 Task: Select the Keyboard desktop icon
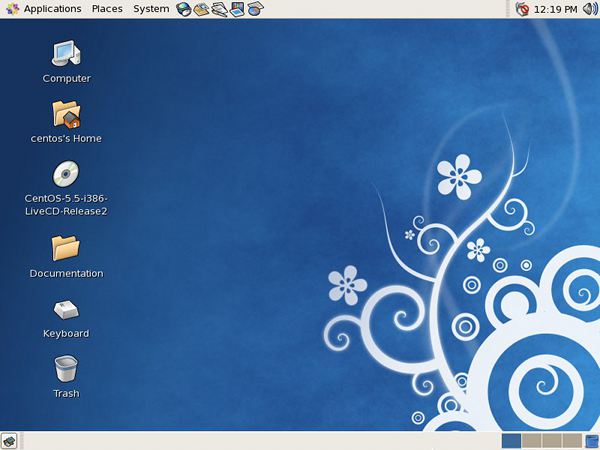(x=66, y=320)
